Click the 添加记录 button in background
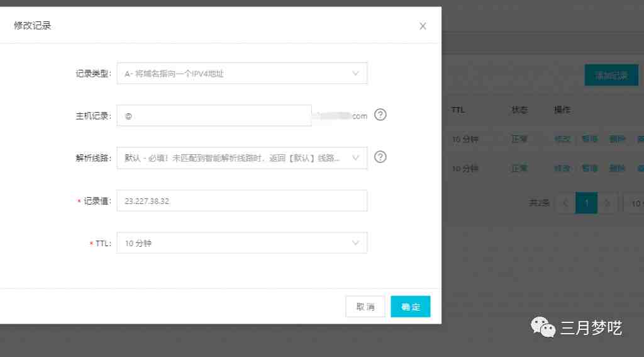Image resolution: width=644 pixels, height=357 pixels. click(x=611, y=76)
